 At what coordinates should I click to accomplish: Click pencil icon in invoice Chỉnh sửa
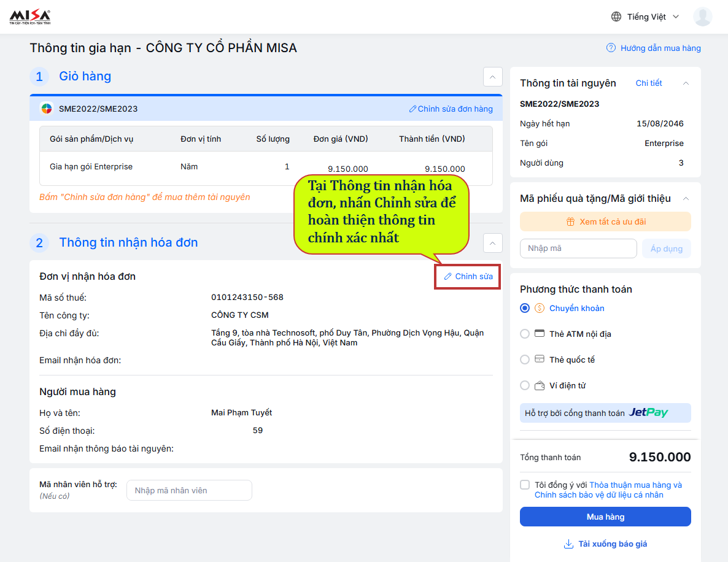(x=447, y=277)
